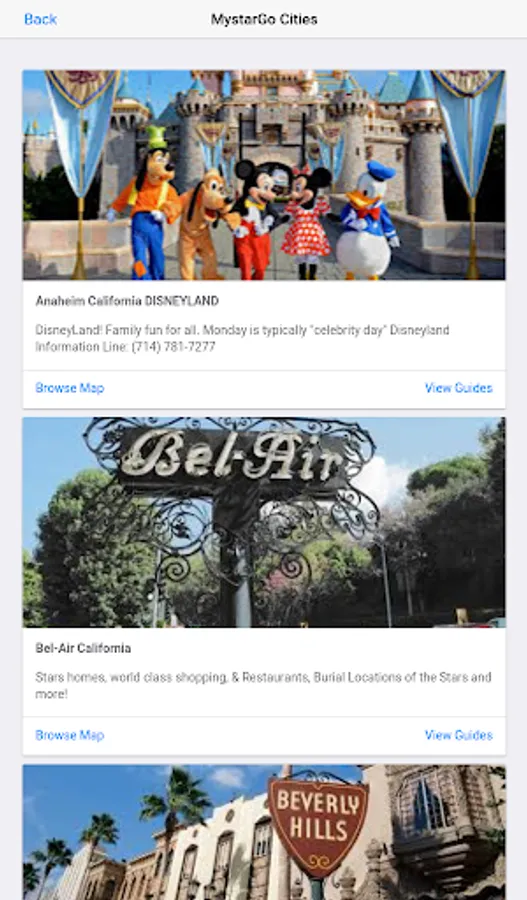
Task: Tap the MystarGo Cities header title
Action: (264, 19)
